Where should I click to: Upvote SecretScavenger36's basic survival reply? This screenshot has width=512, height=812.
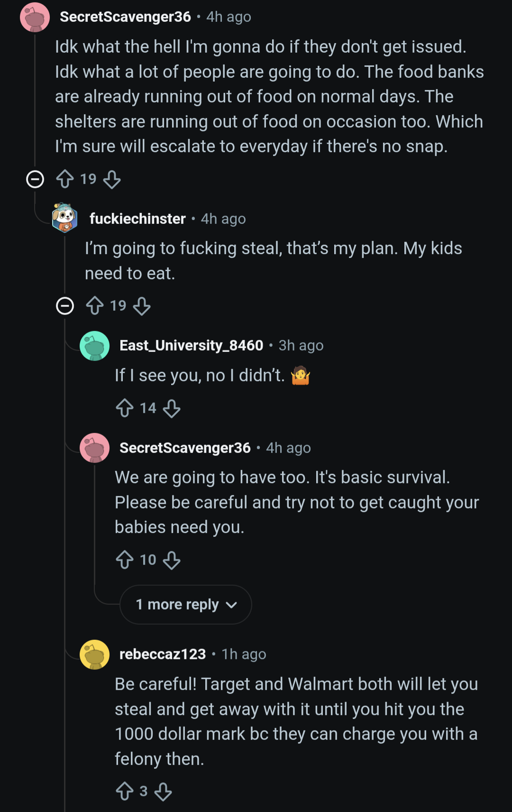coord(125,560)
